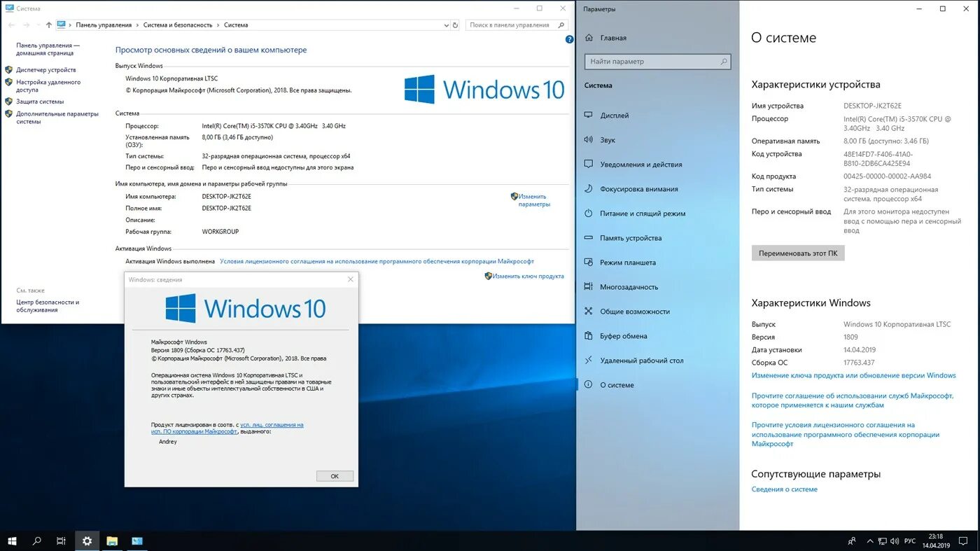The height and width of the screenshot is (551, 980).
Task: Open Удаленный рабочий стол icon
Action: coord(588,361)
